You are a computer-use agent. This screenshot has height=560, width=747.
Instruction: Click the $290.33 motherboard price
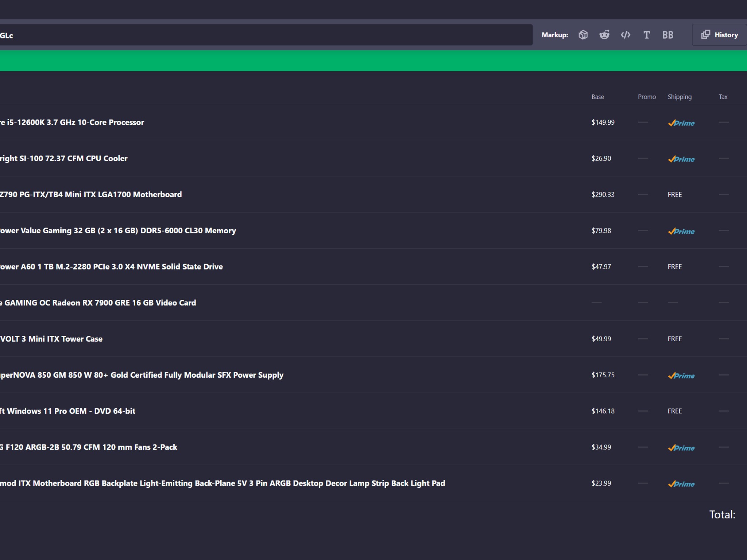603,195
